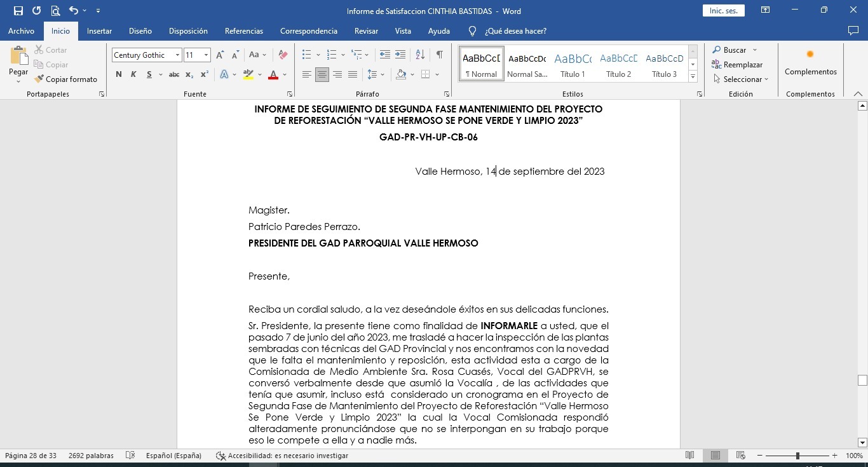Viewport: 868px width, 467px height.
Task: Click the Increase indent icon
Action: (400, 55)
